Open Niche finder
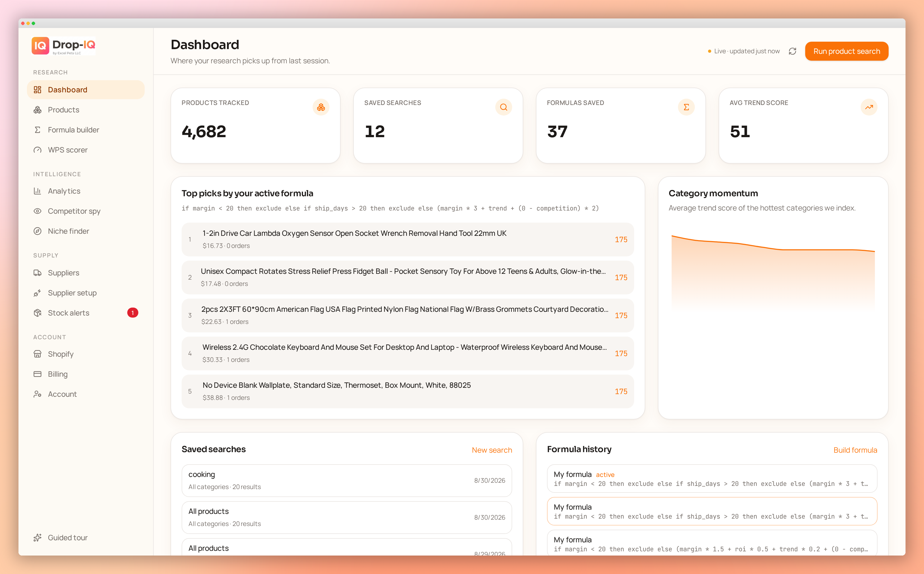The width and height of the screenshot is (924, 574). [86, 231]
